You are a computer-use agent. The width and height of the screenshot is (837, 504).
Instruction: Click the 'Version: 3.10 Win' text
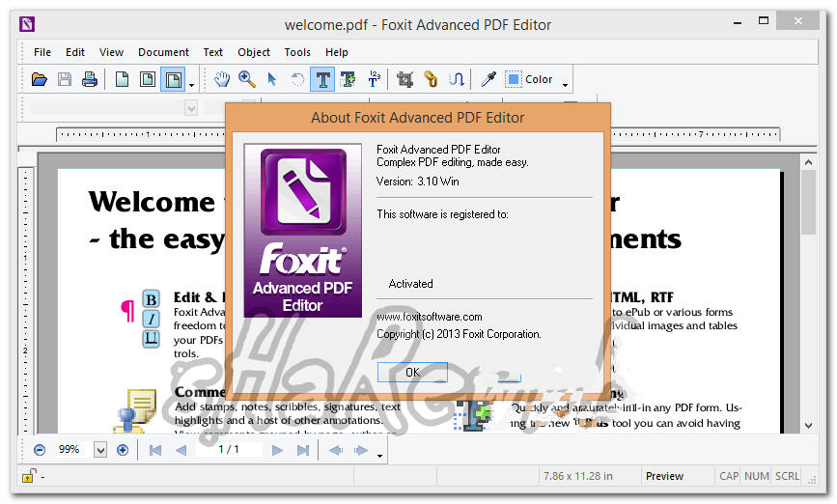(417, 182)
